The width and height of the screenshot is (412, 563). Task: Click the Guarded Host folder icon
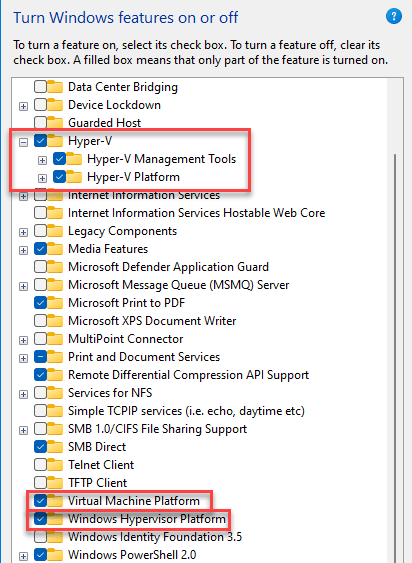pos(55,123)
